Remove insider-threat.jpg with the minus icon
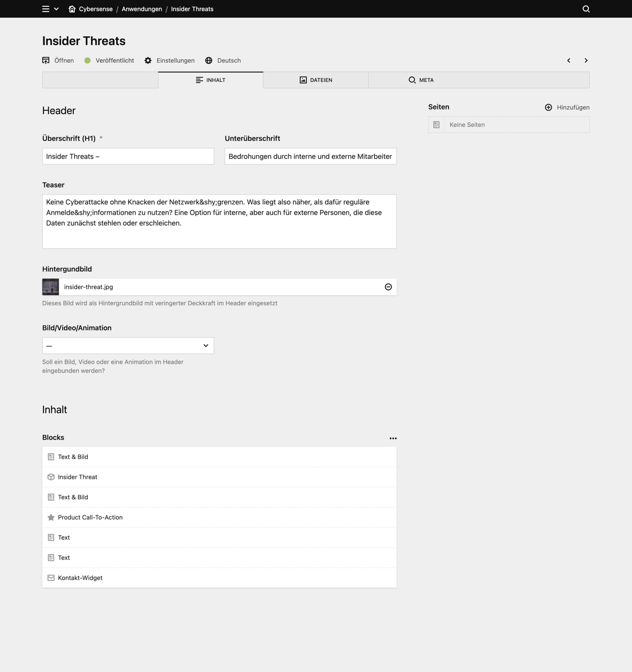Viewport: 632px width, 672px height. click(388, 287)
